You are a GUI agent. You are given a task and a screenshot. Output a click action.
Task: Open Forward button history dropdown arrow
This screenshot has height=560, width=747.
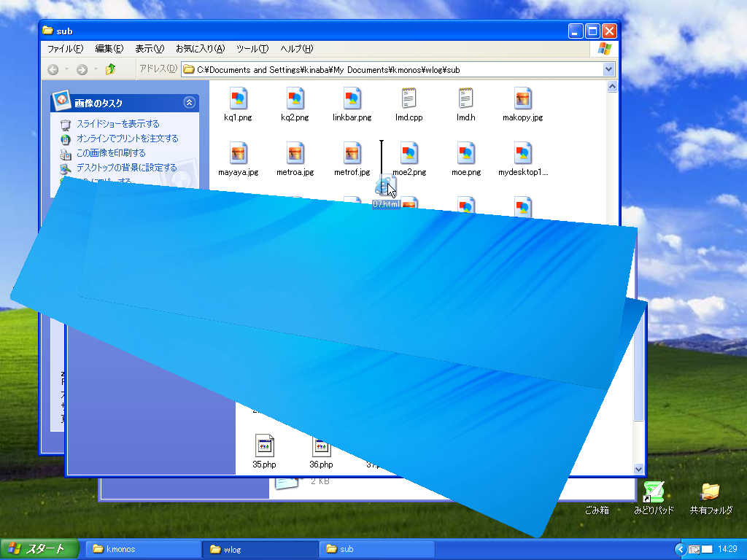96,69
